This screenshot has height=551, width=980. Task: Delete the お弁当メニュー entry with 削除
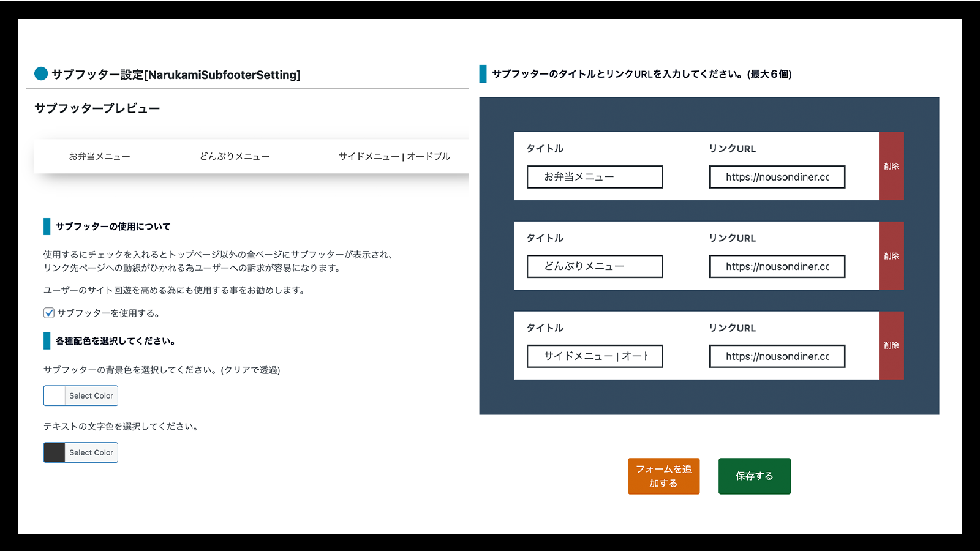tap(891, 167)
